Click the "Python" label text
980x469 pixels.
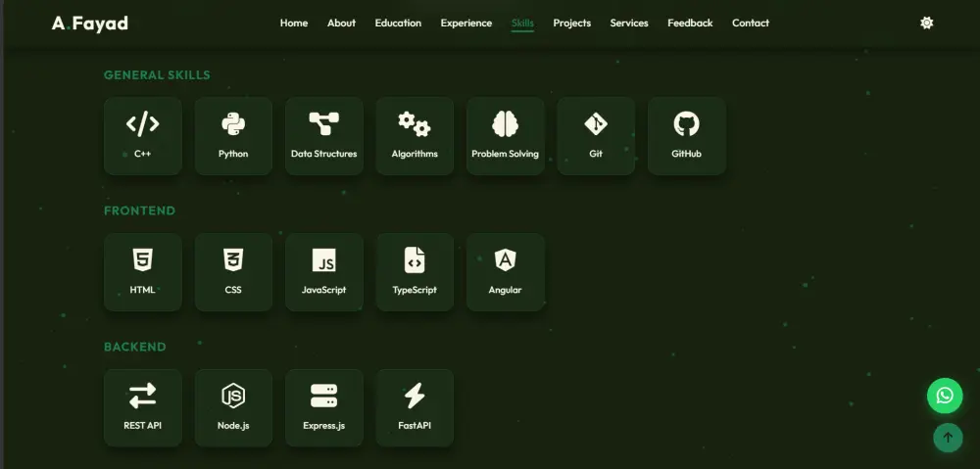pyautogui.click(x=233, y=154)
